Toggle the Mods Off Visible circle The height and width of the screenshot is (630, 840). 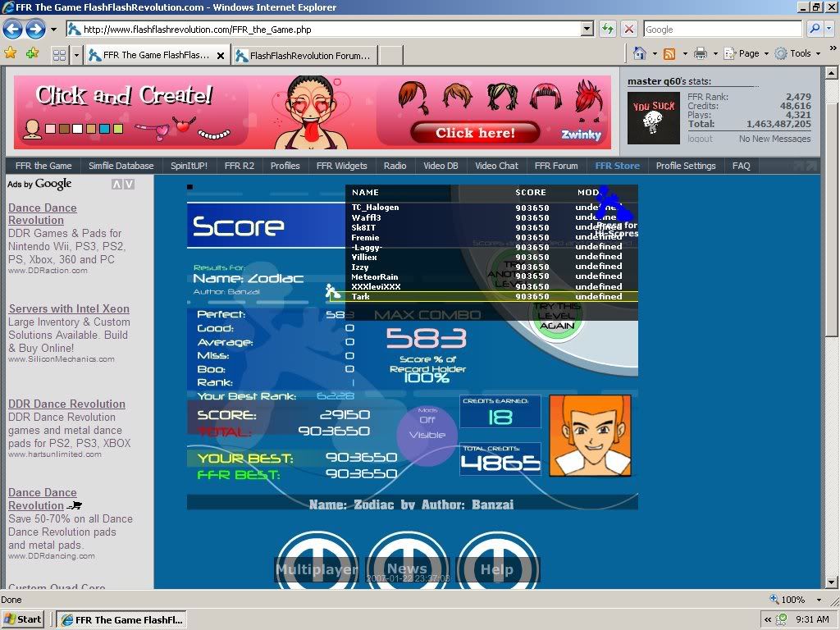tap(427, 429)
